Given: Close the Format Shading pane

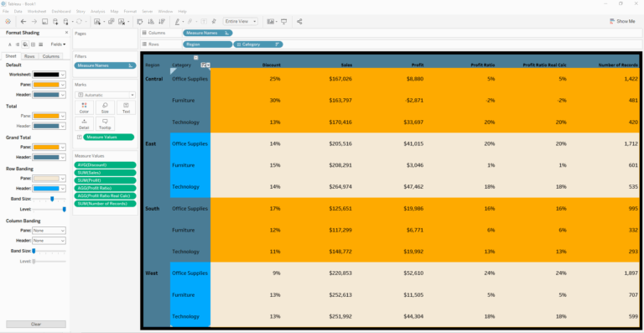Looking at the screenshot, I should tap(66, 33).
